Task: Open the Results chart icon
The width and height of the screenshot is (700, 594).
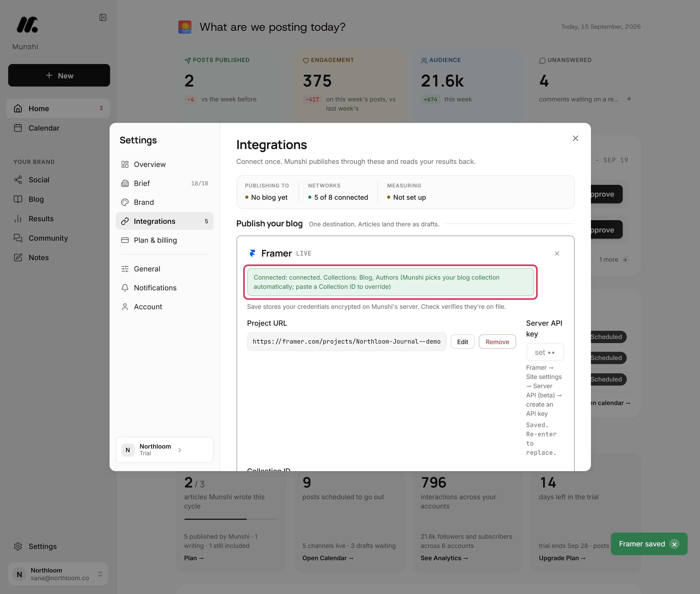Action: [18, 219]
